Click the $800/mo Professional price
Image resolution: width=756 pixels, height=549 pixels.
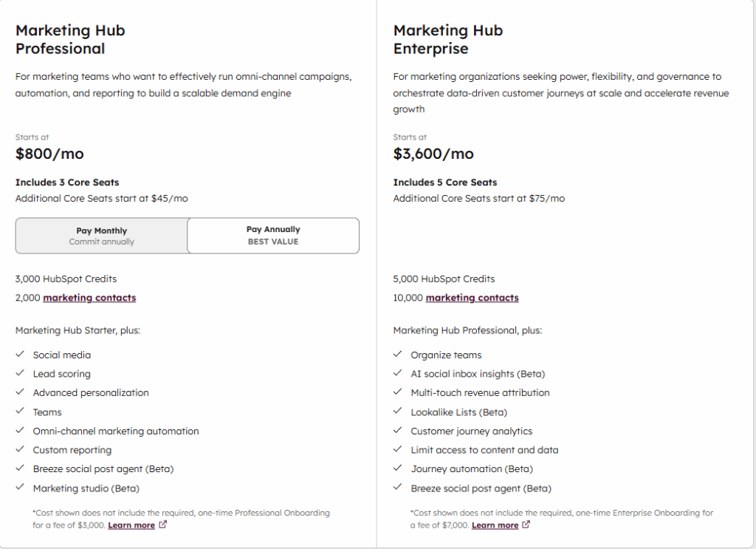[49, 154]
